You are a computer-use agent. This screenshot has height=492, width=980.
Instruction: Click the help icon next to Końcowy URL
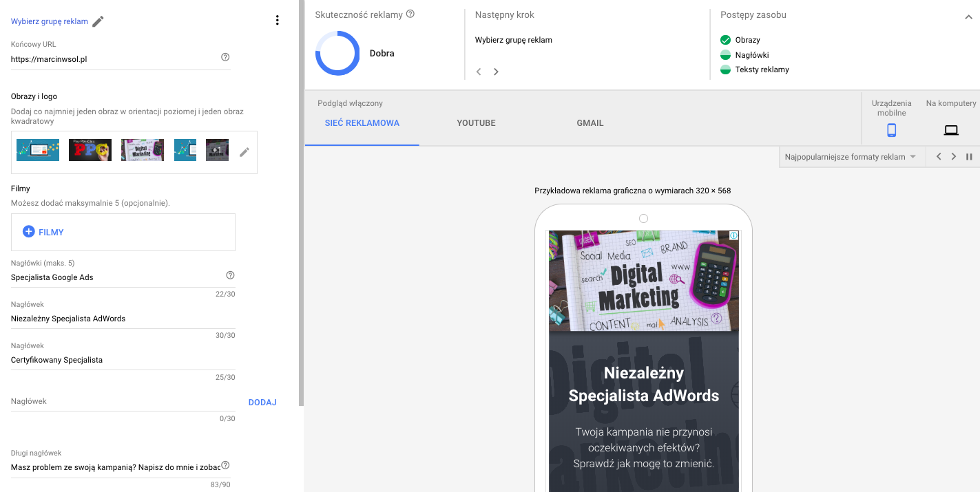pyautogui.click(x=225, y=57)
